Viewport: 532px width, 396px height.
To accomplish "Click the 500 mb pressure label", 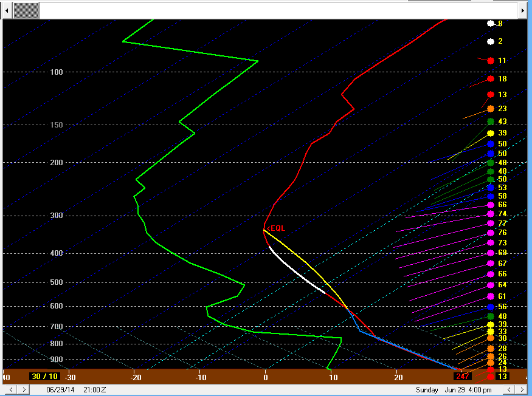I will click(57, 282).
